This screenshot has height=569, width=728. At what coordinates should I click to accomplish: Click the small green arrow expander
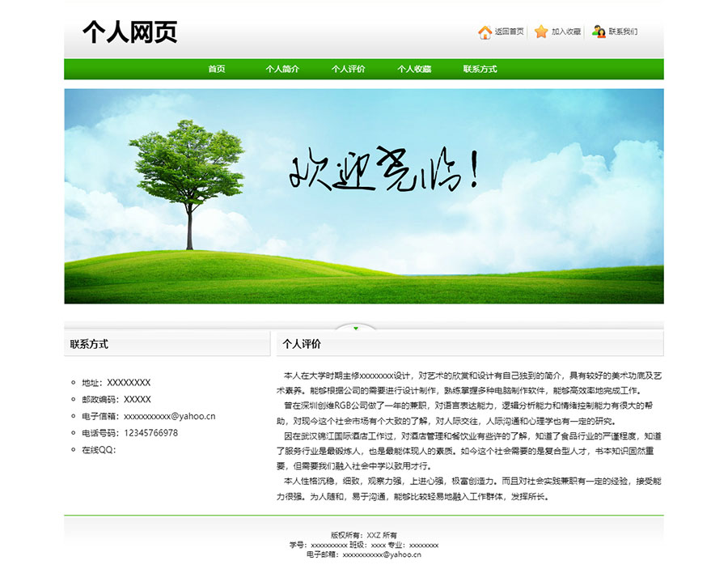(x=356, y=329)
